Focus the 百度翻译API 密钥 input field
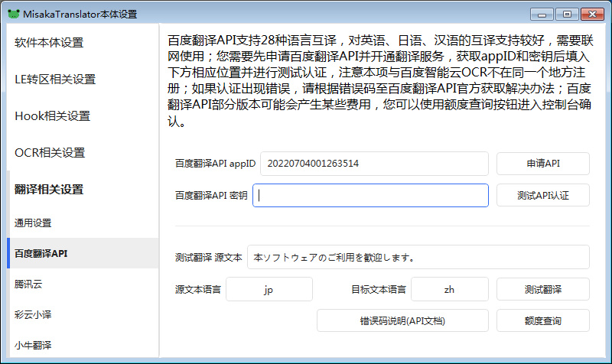 click(x=371, y=195)
